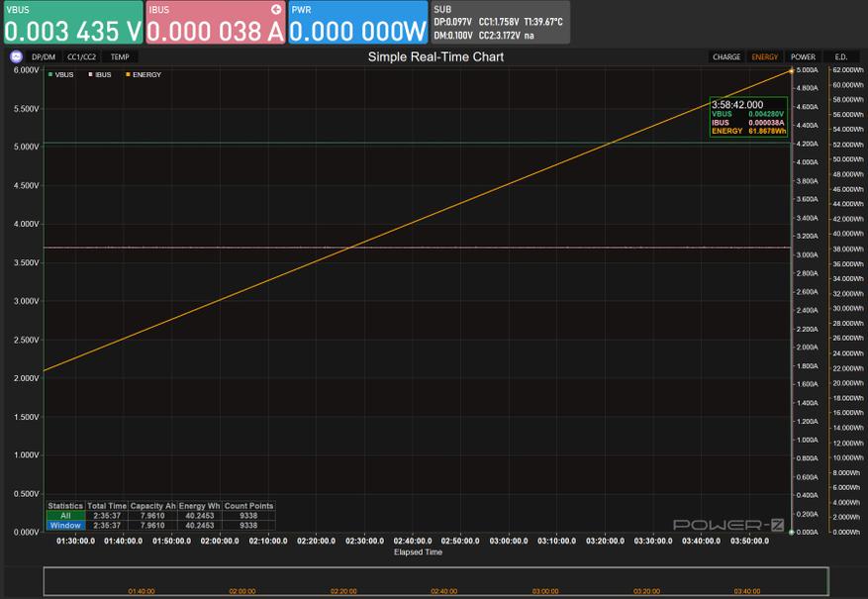Image resolution: width=868 pixels, height=599 pixels.
Task: Click the DM:0.100V reading in SUB
Action: (x=453, y=36)
